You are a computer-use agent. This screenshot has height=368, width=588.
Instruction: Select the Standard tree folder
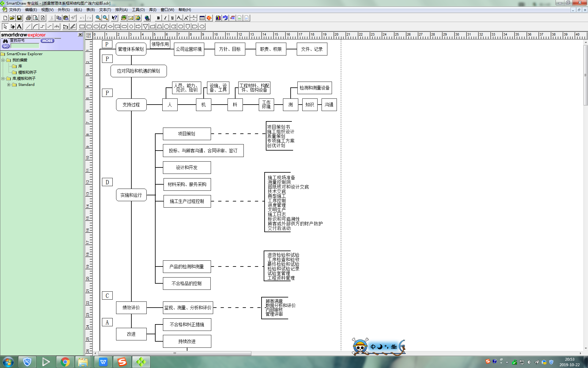tap(26, 85)
